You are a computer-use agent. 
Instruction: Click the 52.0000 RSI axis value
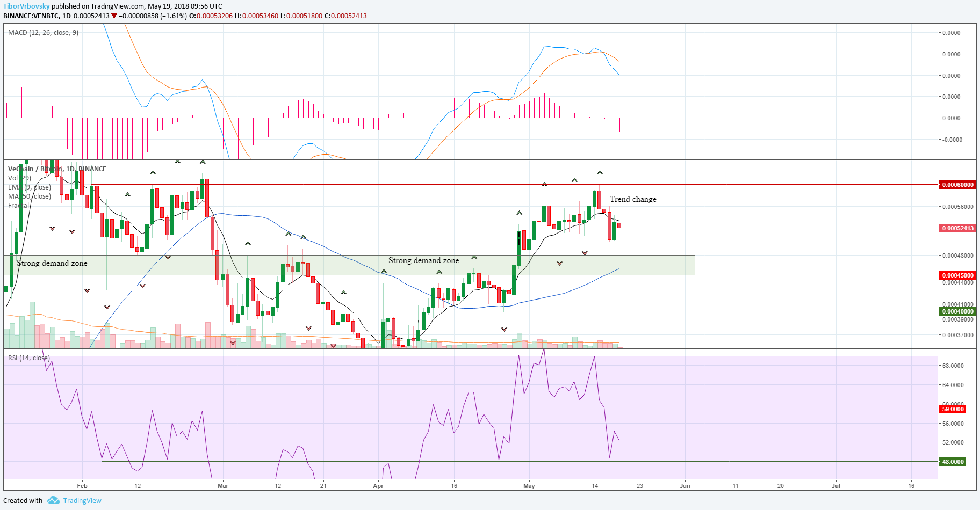953,442
